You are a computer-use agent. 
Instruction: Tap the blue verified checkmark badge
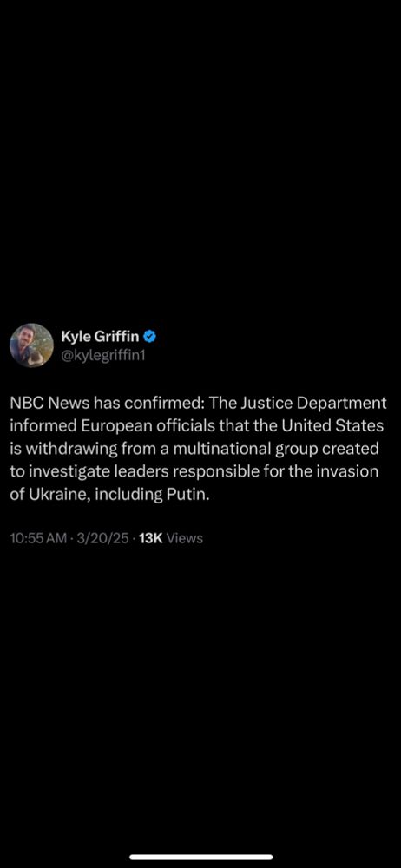(x=149, y=335)
